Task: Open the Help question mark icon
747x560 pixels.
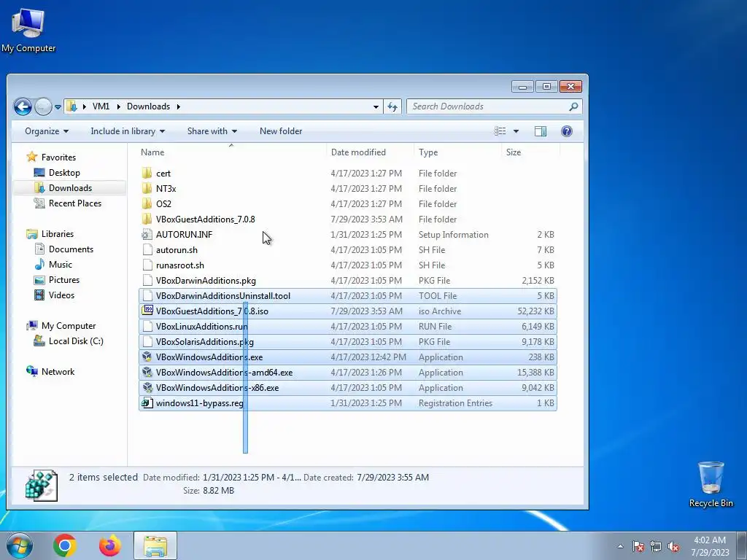Action: tap(566, 131)
